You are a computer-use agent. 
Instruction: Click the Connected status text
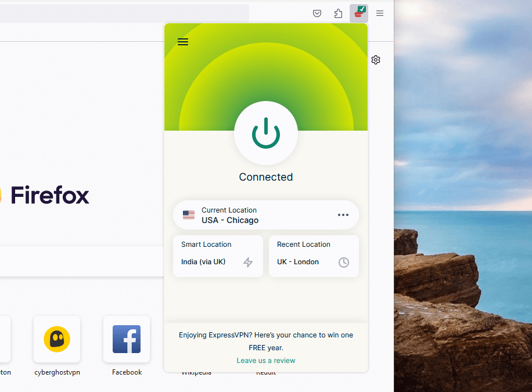tap(266, 177)
